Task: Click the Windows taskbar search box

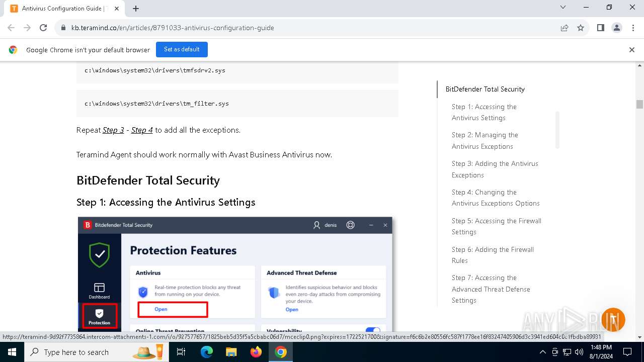Action: coord(96,352)
